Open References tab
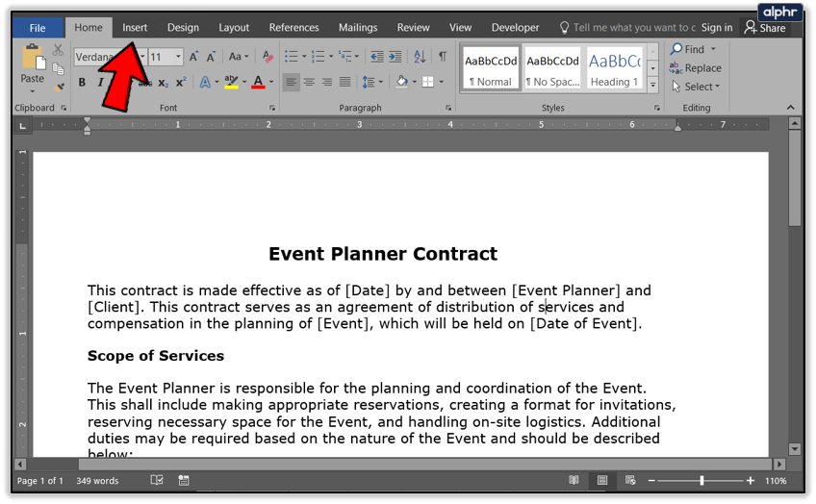The image size is (816, 504). click(293, 28)
